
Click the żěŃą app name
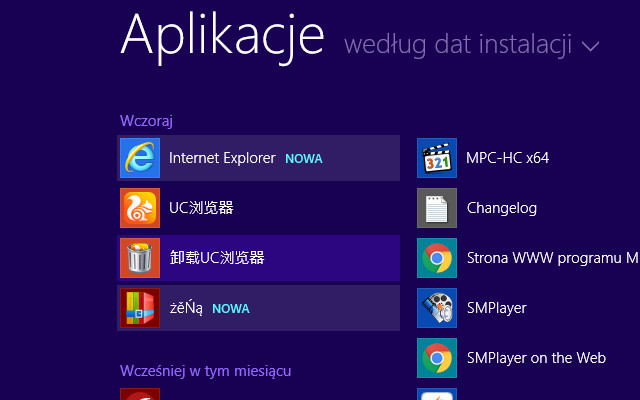pyautogui.click(x=186, y=308)
